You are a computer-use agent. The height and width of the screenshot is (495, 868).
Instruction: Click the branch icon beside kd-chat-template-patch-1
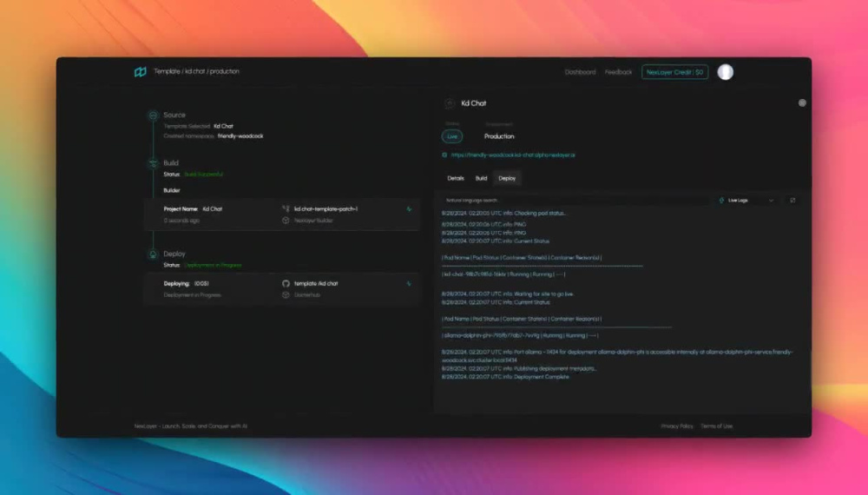coord(286,208)
